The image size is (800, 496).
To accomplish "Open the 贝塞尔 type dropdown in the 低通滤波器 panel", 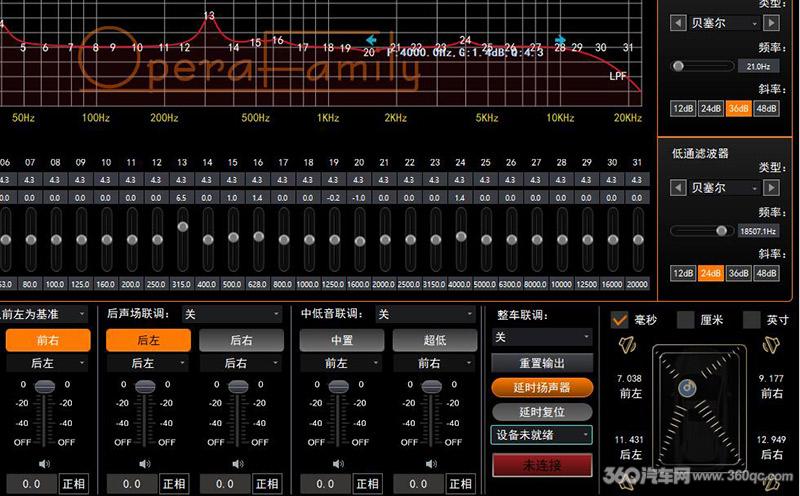I will click(724, 188).
